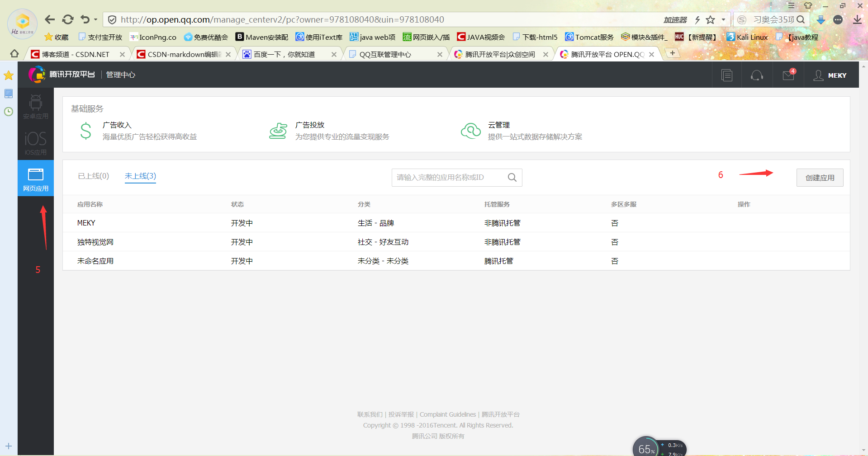Viewport: 868px width, 456px height.
Task: Click the 腾讯开放平台 logo
Action: (62, 75)
